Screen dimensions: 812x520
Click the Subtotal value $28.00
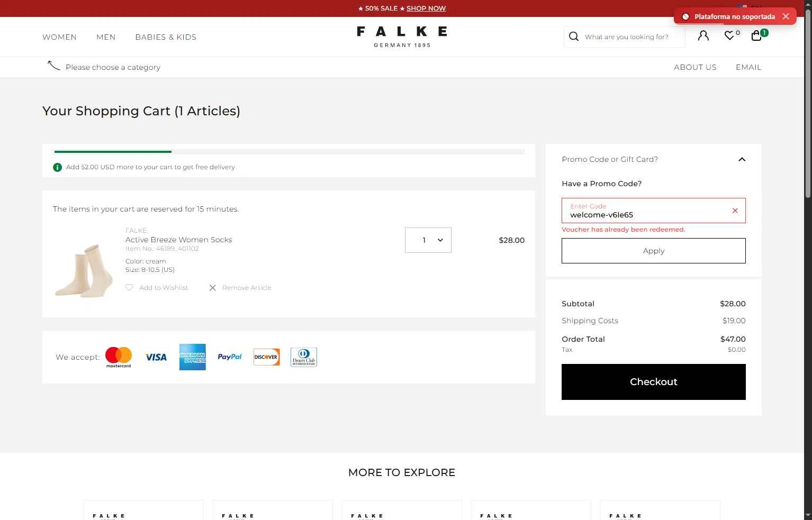733,304
